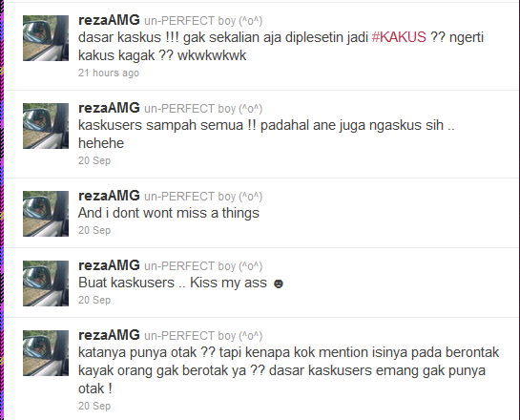Open 20 Sep timestamp under 'Kiss my ass'
The image size is (520, 420).
pyautogui.click(x=94, y=300)
